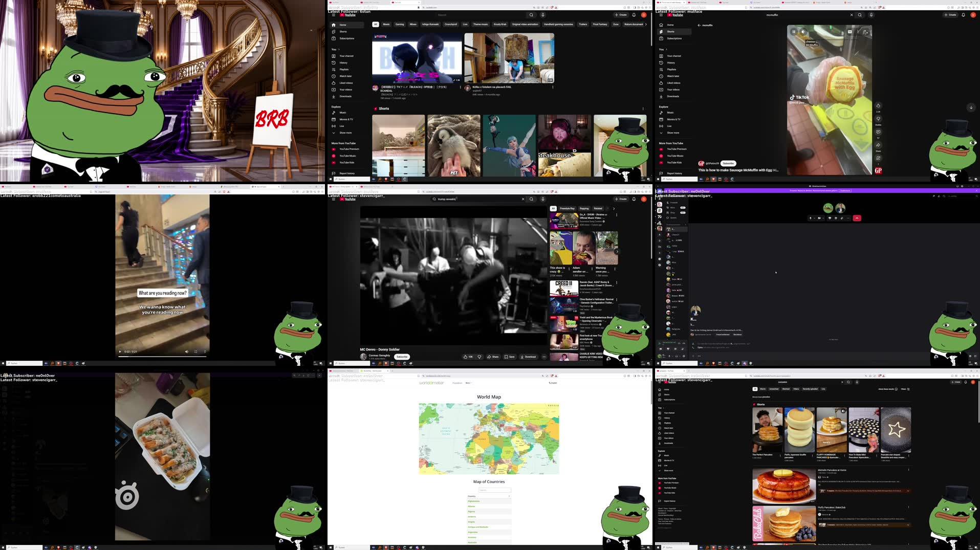Screen dimensions: 980x550
Task: Click the Download button under MC Devvo video
Action: point(528,357)
